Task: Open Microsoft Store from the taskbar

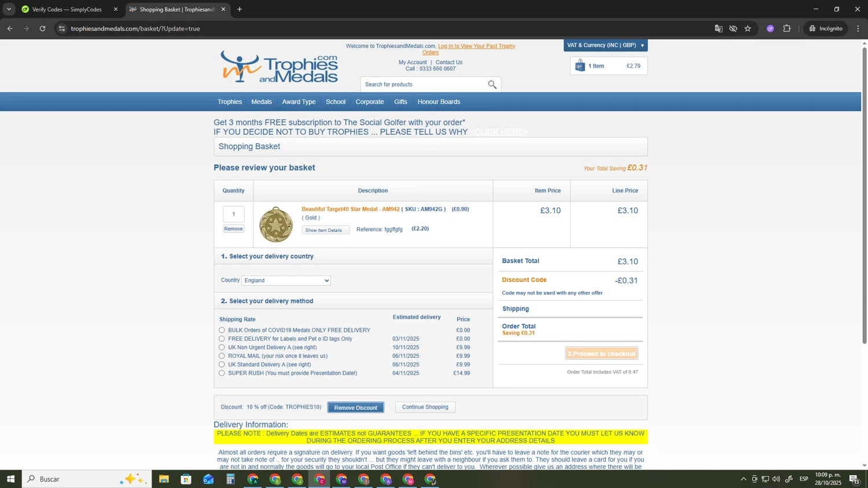Action: [186, 479]
